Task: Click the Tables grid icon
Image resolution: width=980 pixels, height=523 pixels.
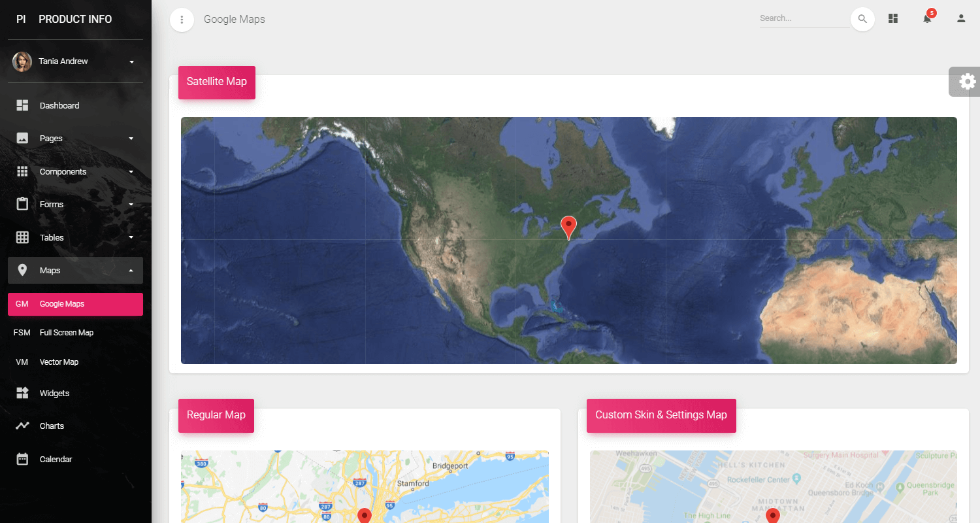Action: click(22, 237)
